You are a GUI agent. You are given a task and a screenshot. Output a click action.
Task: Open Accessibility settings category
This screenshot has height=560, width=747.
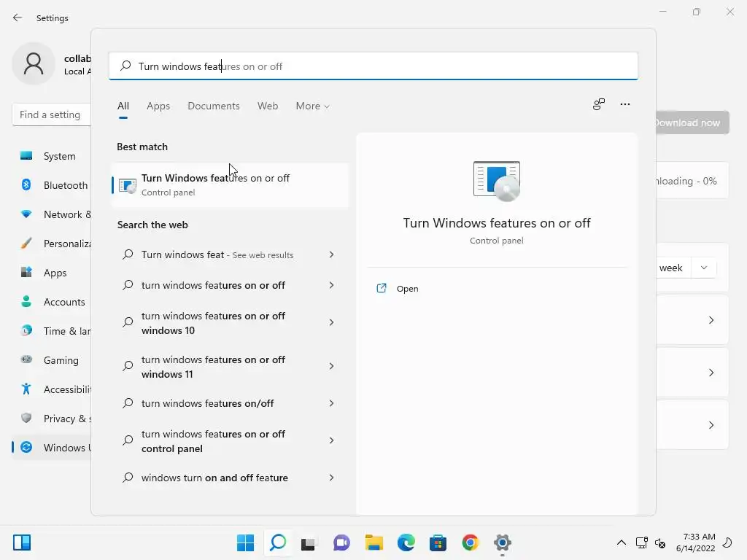[x=52, y=389]
